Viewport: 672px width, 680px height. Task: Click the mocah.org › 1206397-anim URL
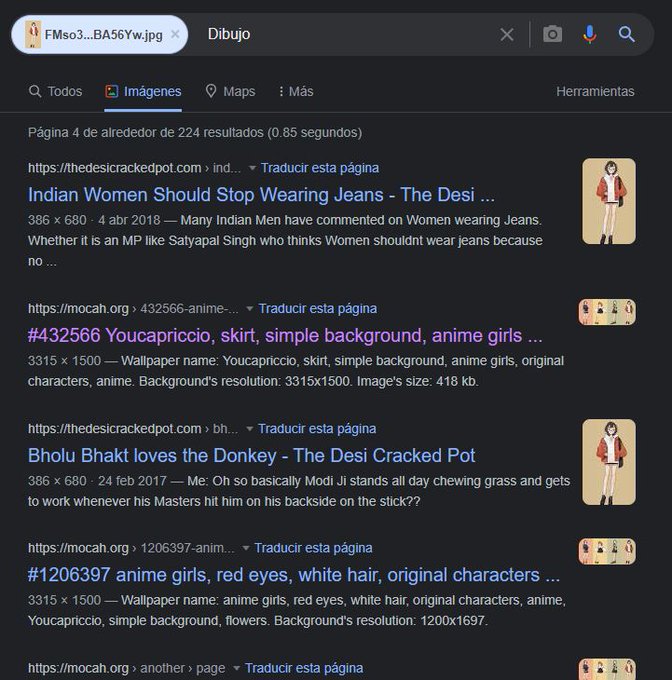click(x=131, y=548)
